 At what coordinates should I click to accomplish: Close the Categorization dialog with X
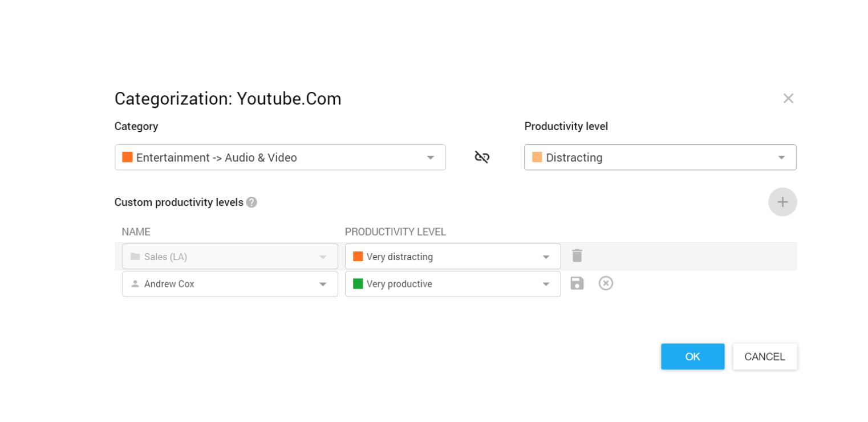tap(788, 99)
